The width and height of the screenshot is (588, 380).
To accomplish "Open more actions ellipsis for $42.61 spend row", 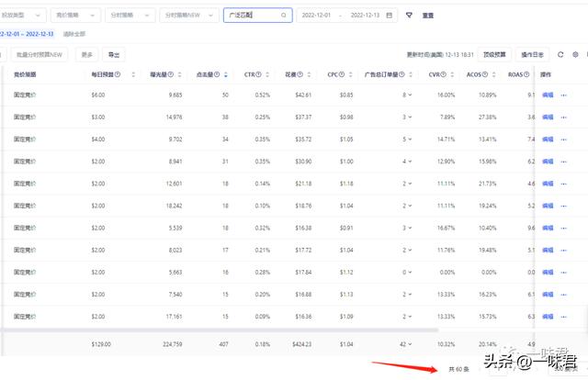I will pyautogui.click(x=563, y=95).
